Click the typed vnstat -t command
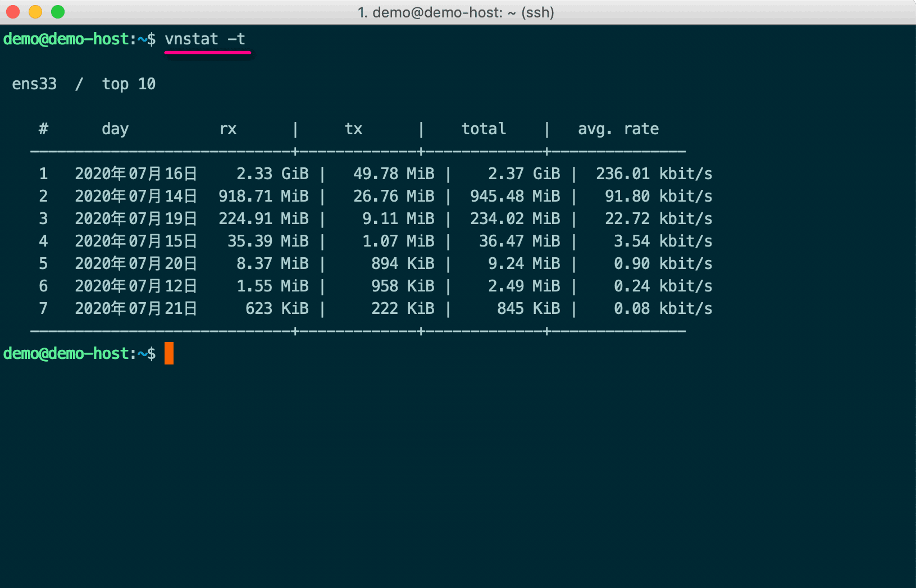 tap(205, 39)
